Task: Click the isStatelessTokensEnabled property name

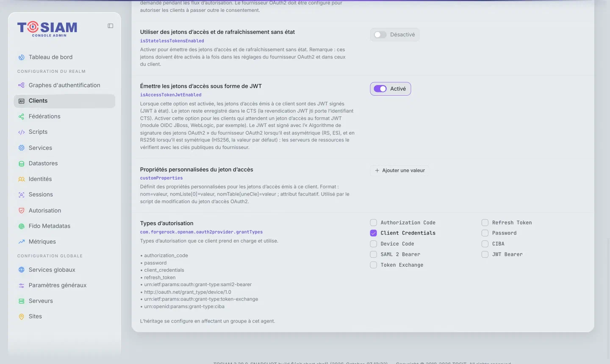Action: click(172, 41)
